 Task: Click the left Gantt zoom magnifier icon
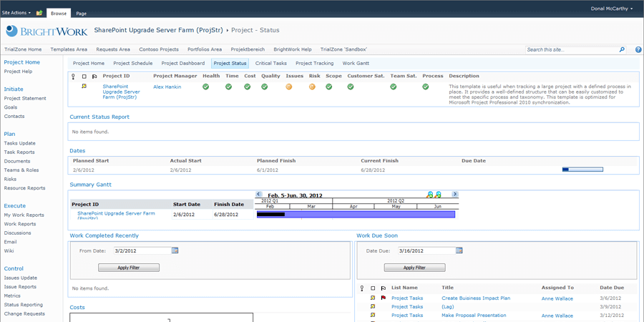[x=430, y=194]
